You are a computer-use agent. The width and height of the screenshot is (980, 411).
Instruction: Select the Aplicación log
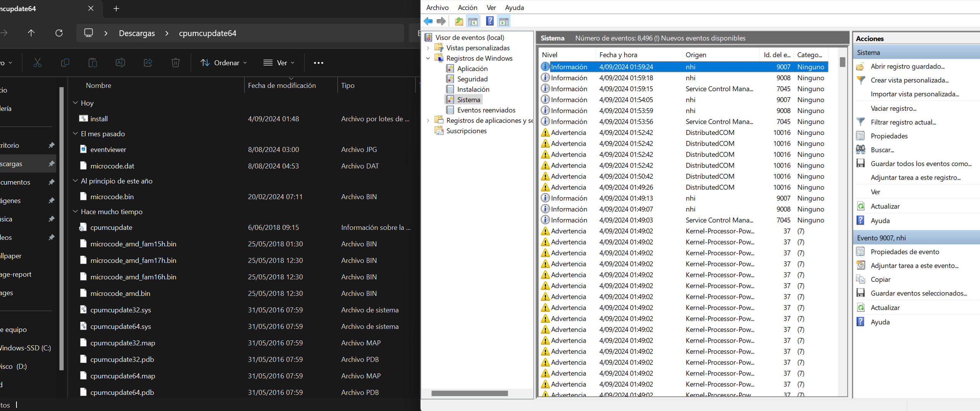(x=472, y=69)
